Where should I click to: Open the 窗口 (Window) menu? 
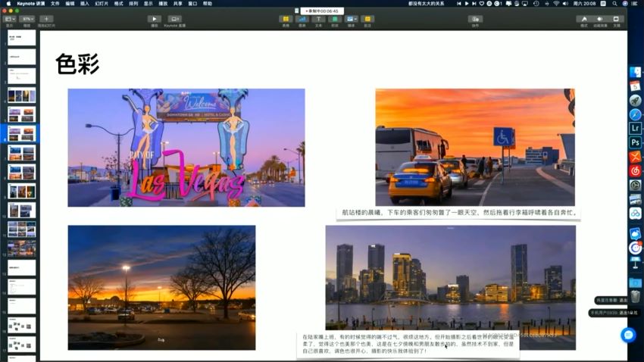(x=192, y=3)
